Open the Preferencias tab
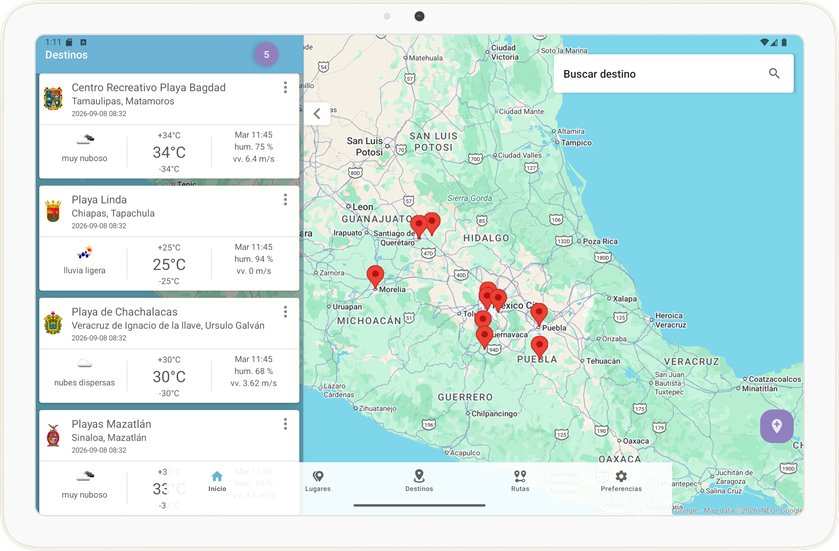The image size is (839, 551). [x=621, y=481]
